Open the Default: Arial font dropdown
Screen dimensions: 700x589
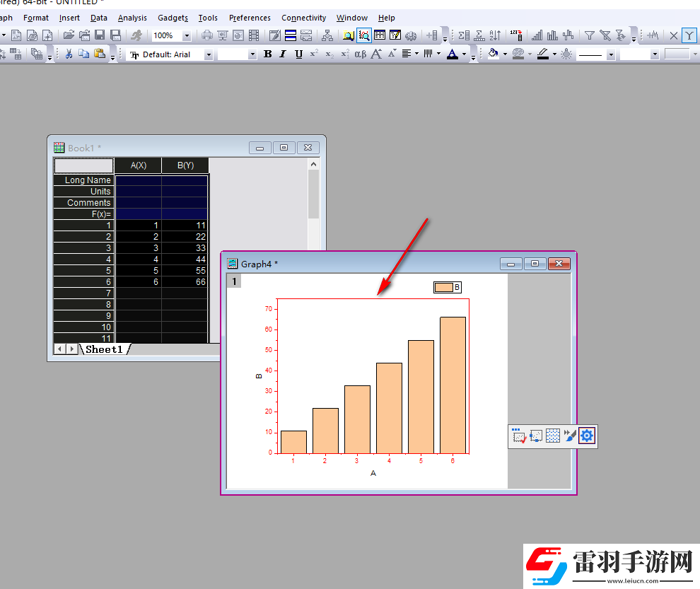click(x=208, y=54)
